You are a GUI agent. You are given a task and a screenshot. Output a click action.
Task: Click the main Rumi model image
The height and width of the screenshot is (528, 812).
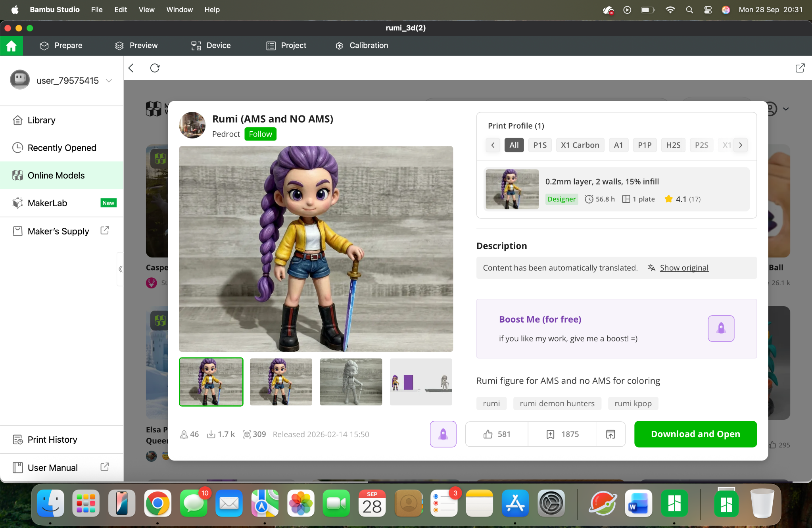tap(316, 249)
